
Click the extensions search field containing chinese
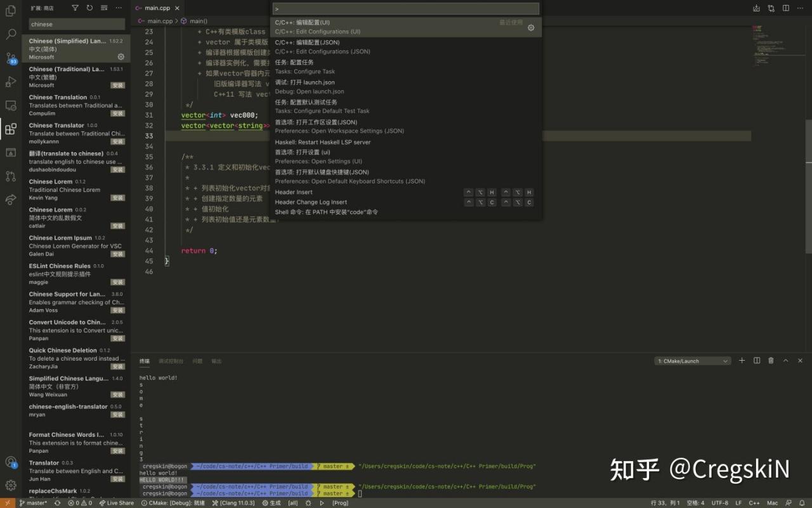click(x=77, y=24)
